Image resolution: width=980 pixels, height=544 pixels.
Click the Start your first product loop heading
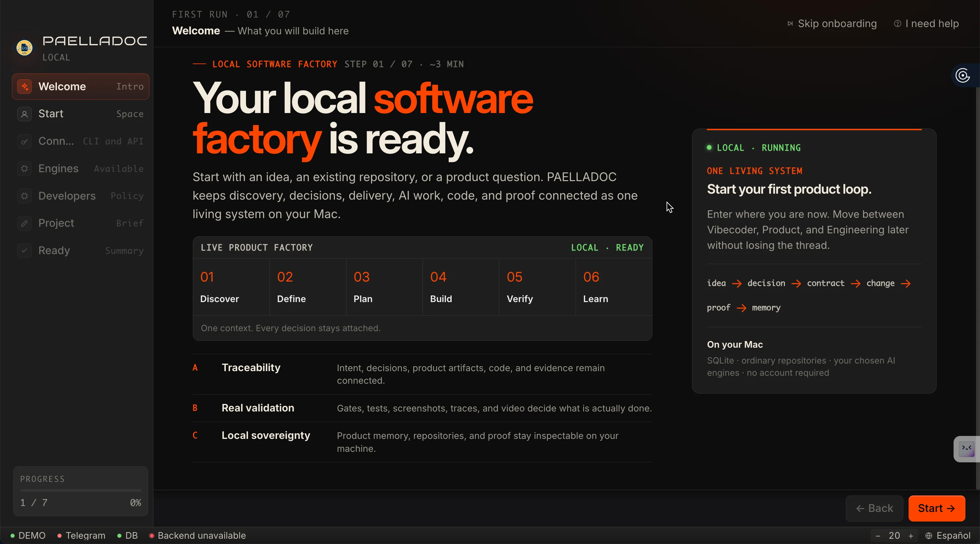(x=789, y=189)
